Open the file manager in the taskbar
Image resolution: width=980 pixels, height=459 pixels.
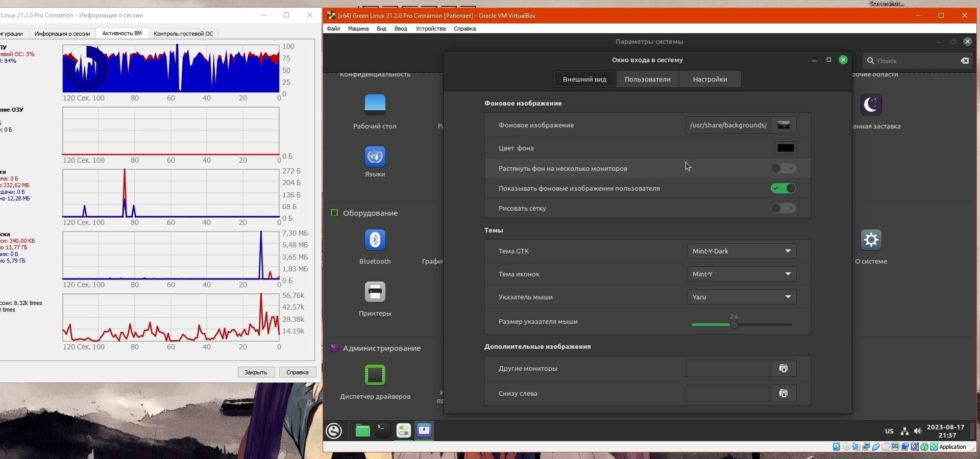[x=362, y=431]
